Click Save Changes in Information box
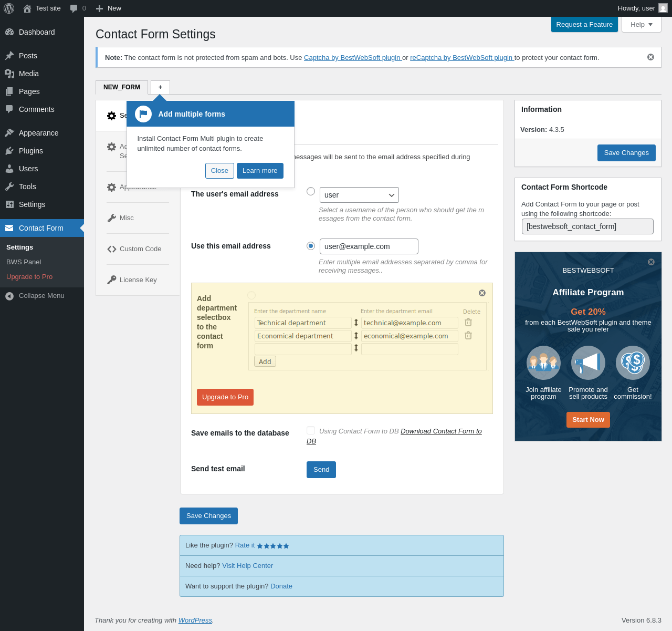672x631 pixels. coord(626,153)
